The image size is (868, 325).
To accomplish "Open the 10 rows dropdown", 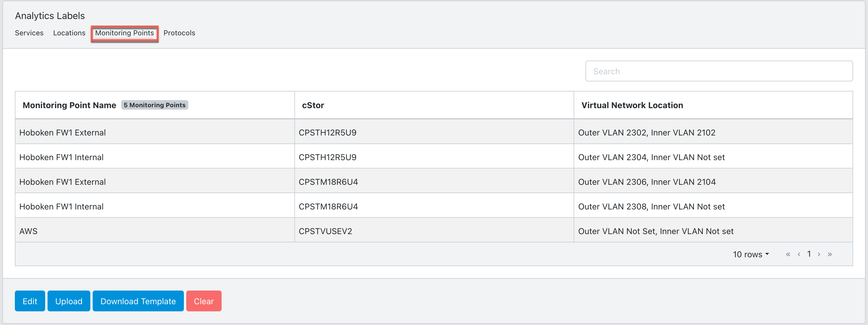I will [751, 254].
